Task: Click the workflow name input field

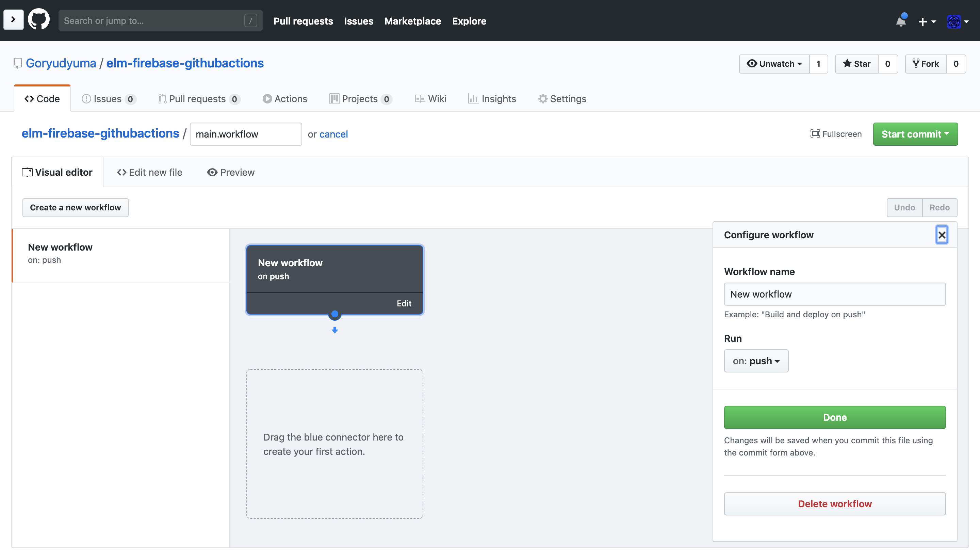Action: [x=835, y=294]
